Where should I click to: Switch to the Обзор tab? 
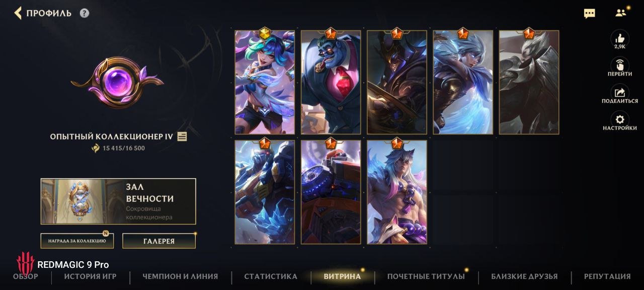coord(26,276)
